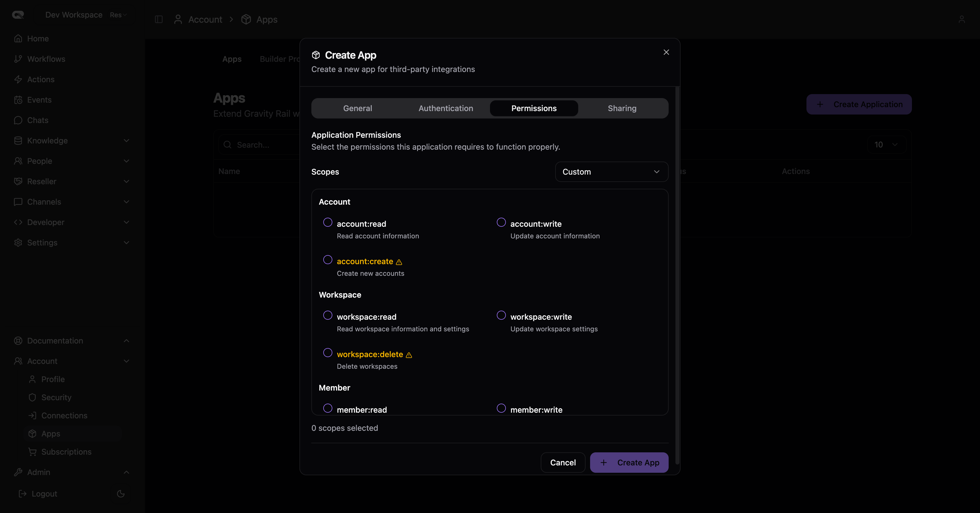Click the Reseller sidebar icon

pyautogui.click(x=18, y=181)
